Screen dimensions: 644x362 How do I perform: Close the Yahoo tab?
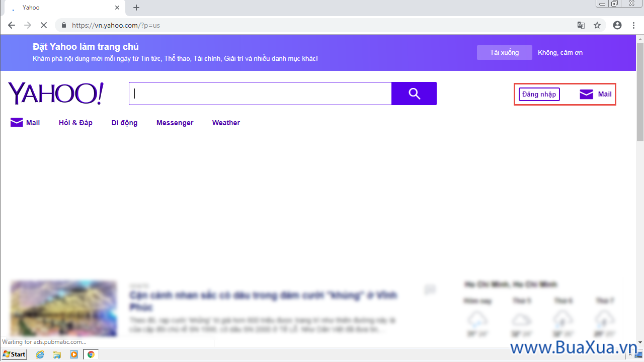pos(117,8)
